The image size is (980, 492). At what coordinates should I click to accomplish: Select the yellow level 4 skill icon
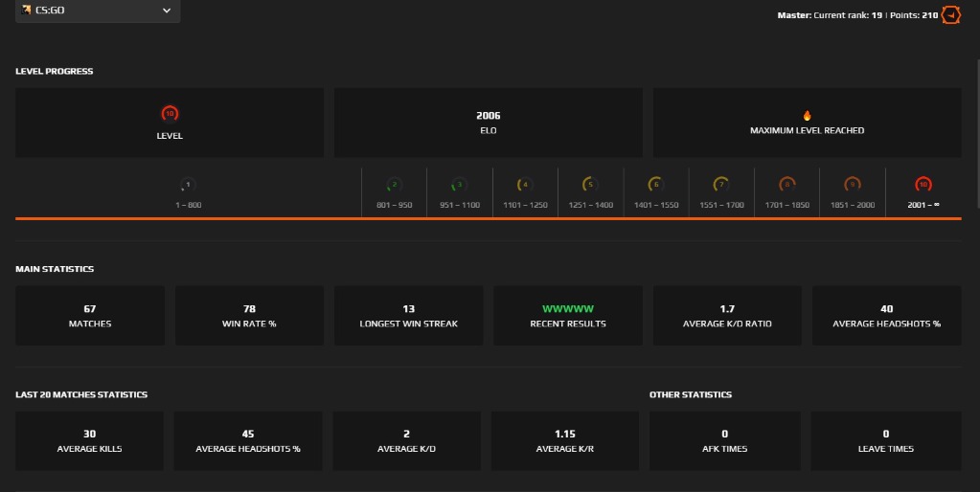(524, 185)
